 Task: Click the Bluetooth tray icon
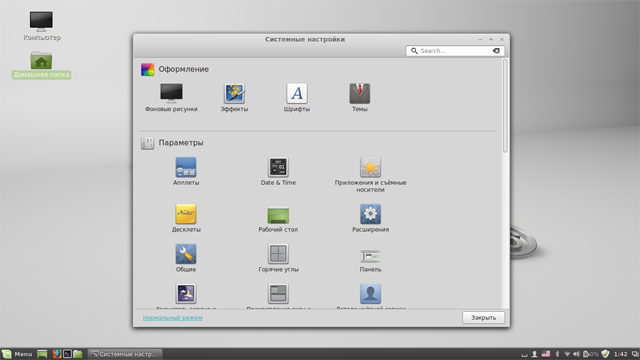pyautogui.click(x=557, y=354)
